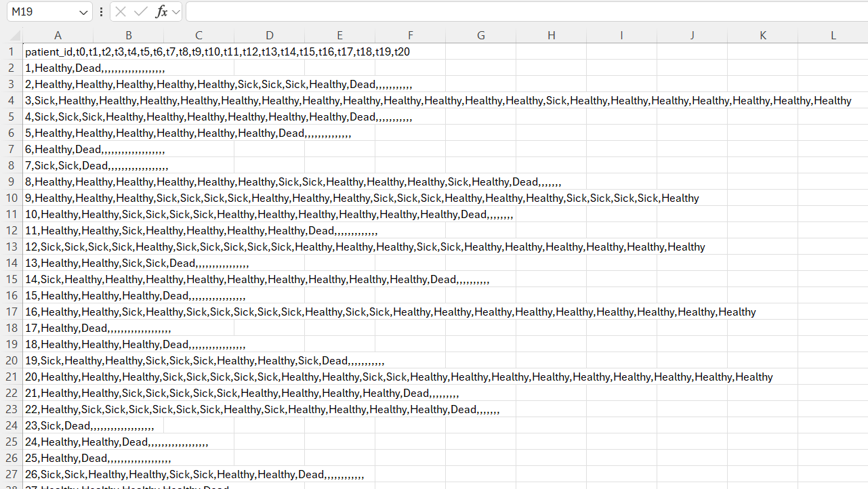This screenshot has height=489, width=868.
Task: Click patient 12 row starting "12,Sick,Sick"
Action: tap(365, 247)
